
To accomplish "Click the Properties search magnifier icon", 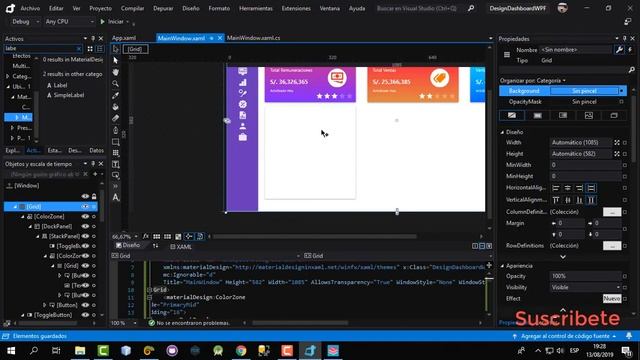I will coord(631,70).
